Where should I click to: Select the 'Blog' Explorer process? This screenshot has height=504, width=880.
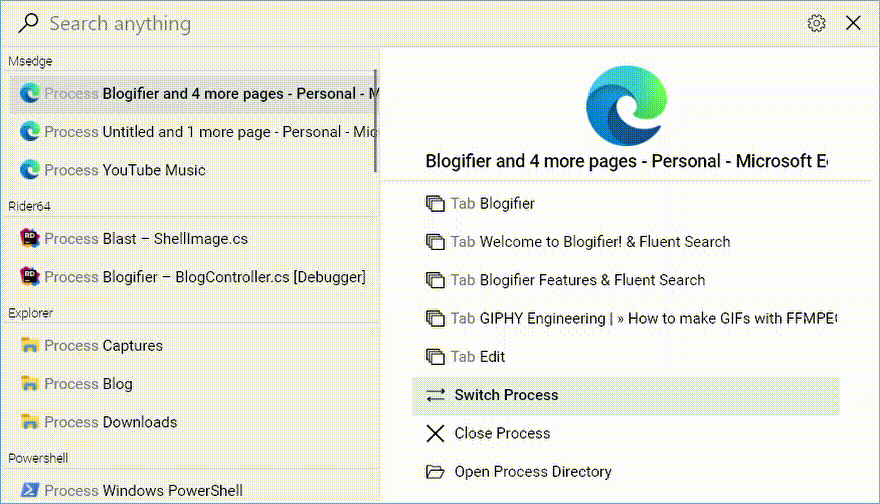coord(194,383)
